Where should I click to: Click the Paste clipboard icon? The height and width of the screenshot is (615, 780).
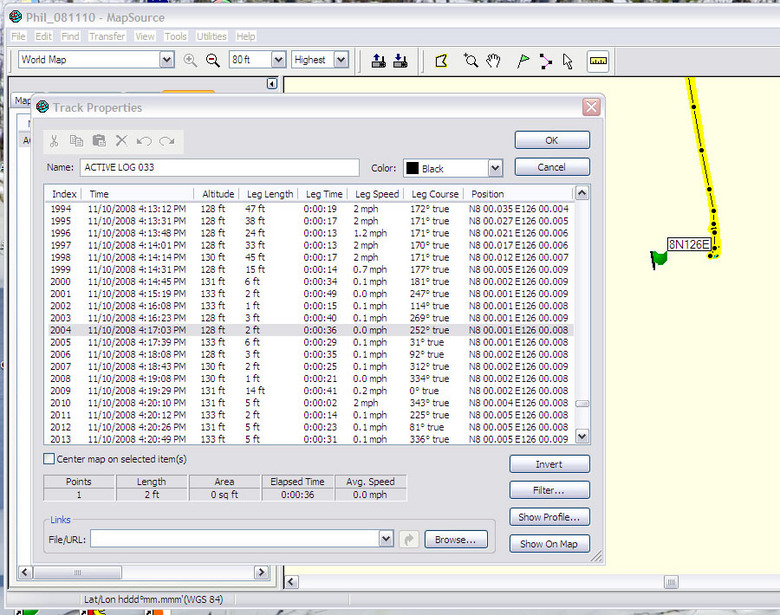[x=99, y=141]
